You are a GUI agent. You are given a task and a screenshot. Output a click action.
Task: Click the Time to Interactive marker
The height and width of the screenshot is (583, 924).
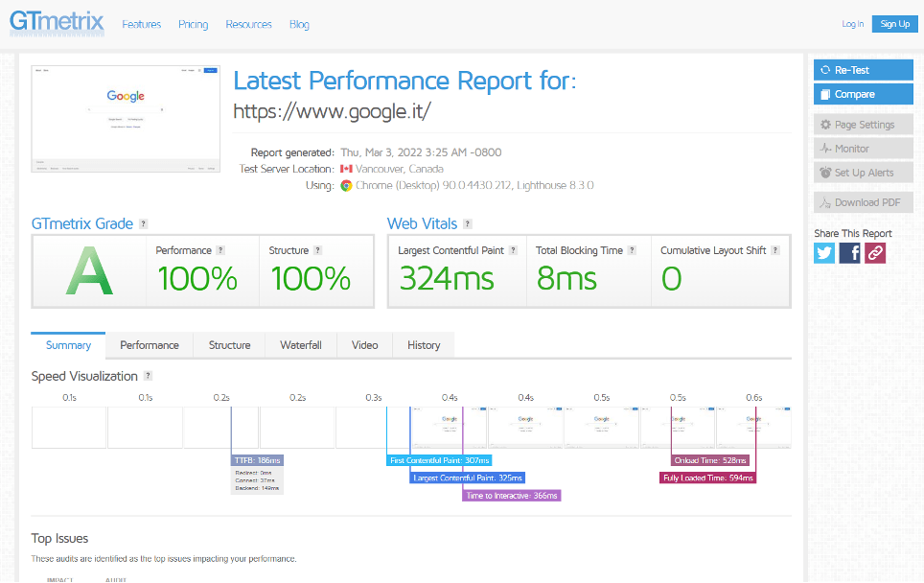(512, 496)
